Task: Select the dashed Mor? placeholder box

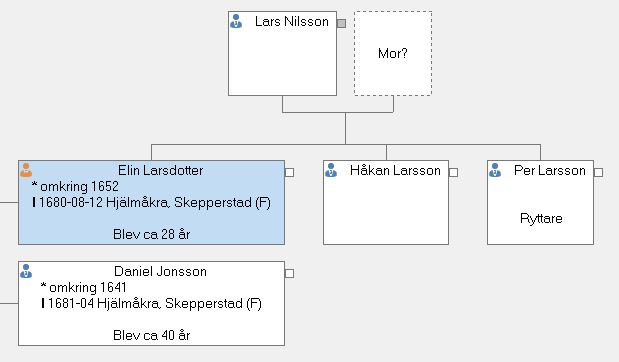Action: 393,53
